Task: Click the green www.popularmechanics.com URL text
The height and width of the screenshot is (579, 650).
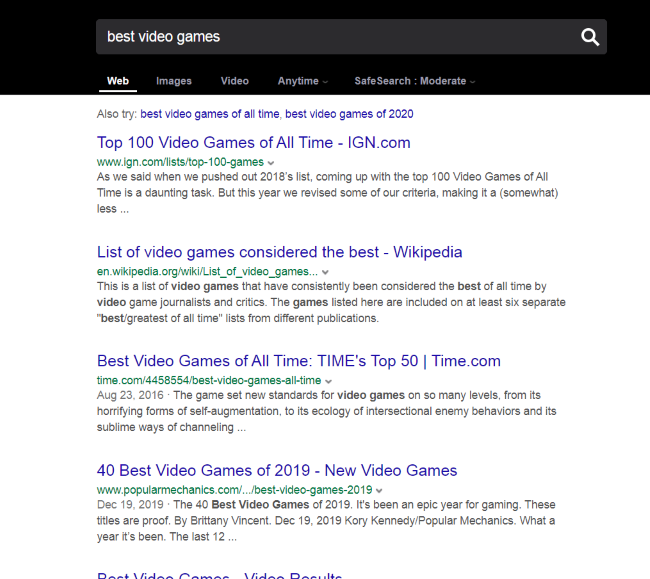Action: click(x=234, y=490)
